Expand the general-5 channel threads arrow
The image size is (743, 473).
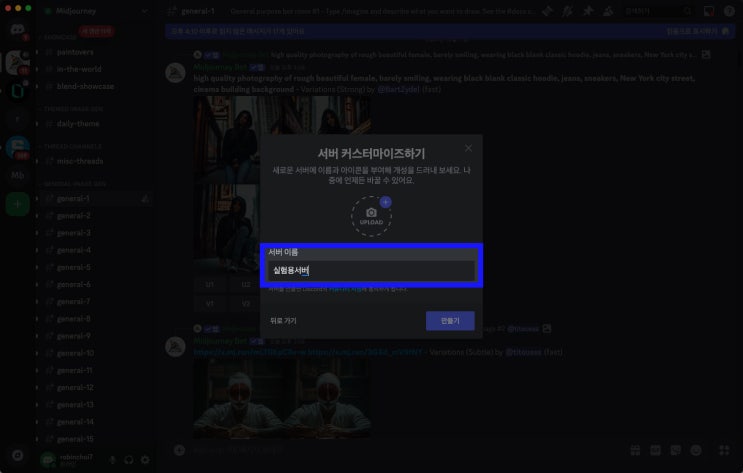coord(37,268)
